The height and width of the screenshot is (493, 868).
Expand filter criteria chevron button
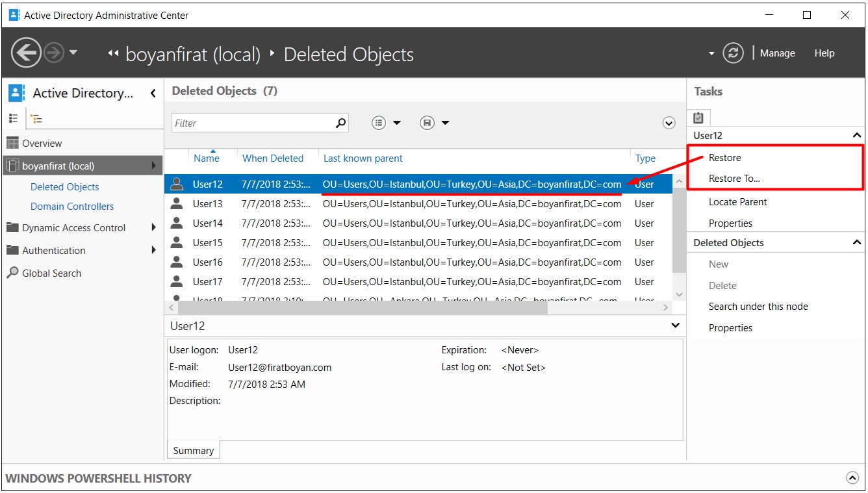click(x=669, y=123)
